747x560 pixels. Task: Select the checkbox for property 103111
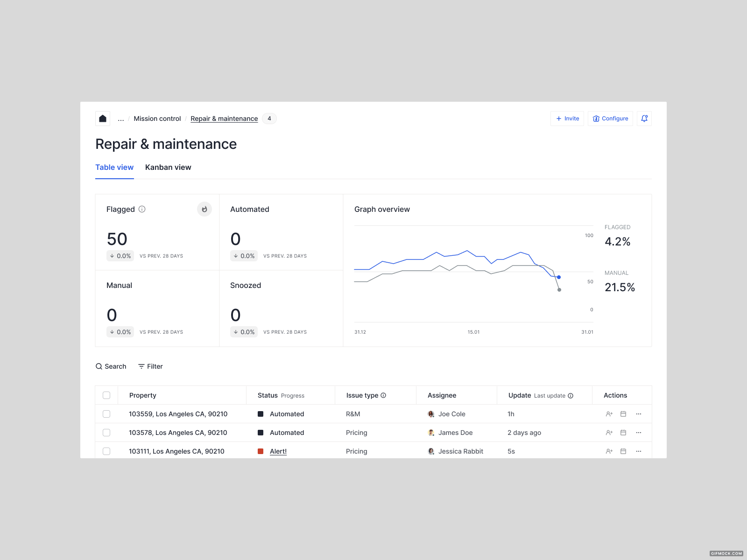coord(106,451)
